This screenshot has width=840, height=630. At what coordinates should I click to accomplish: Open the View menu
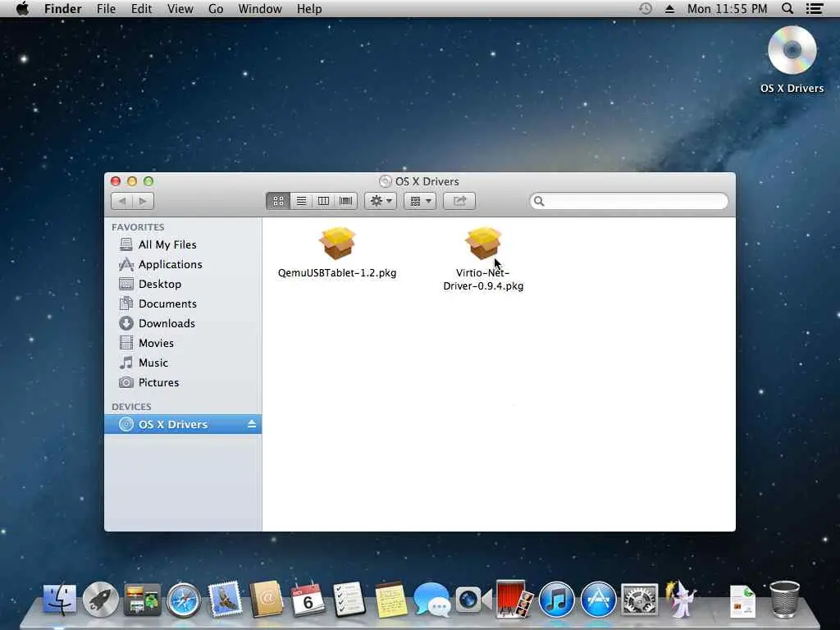(x=180, y=8)
